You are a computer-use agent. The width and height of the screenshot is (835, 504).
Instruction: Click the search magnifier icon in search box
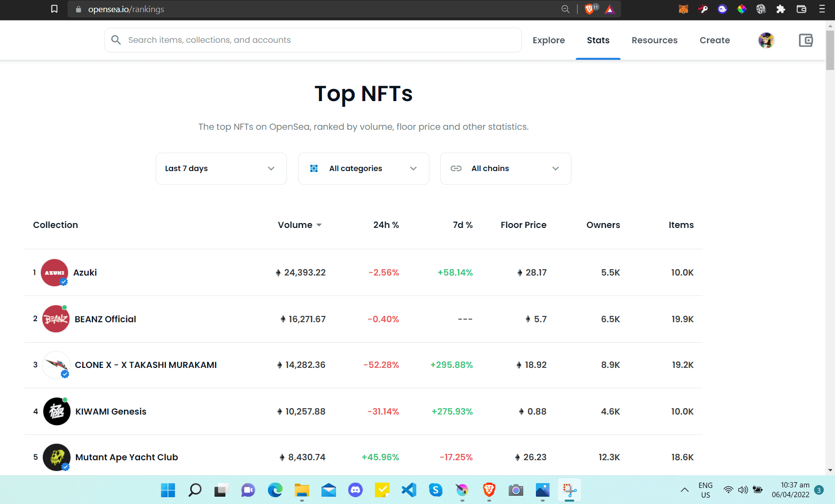click(116, 40)
